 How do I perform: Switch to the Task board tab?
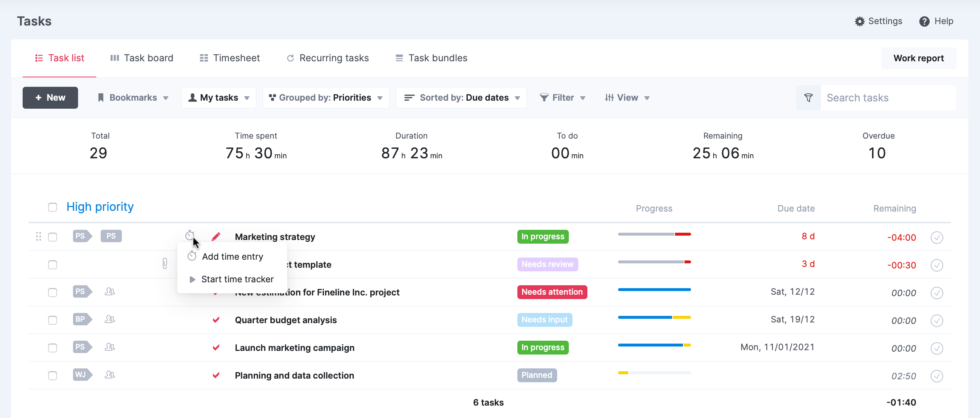pyautogui.click(x=142, y=58)
